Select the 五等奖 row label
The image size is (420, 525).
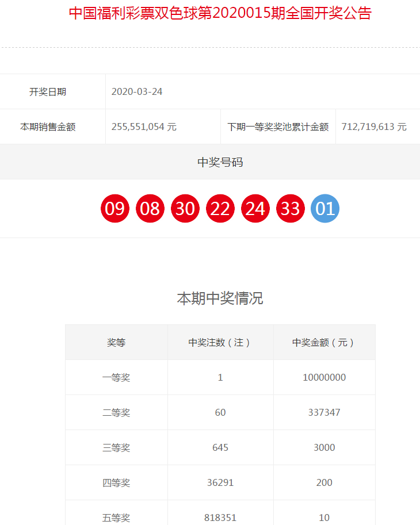click(116, 518)
